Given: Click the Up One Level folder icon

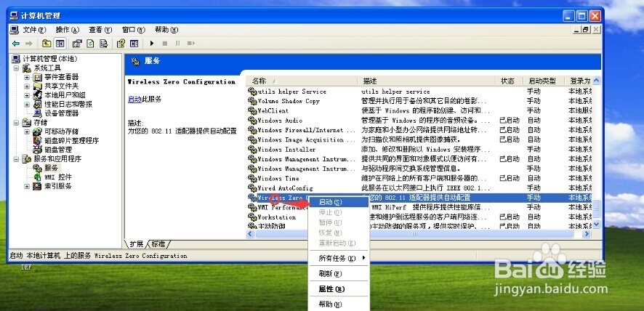Looking at the screenshot, I should 47,43.
